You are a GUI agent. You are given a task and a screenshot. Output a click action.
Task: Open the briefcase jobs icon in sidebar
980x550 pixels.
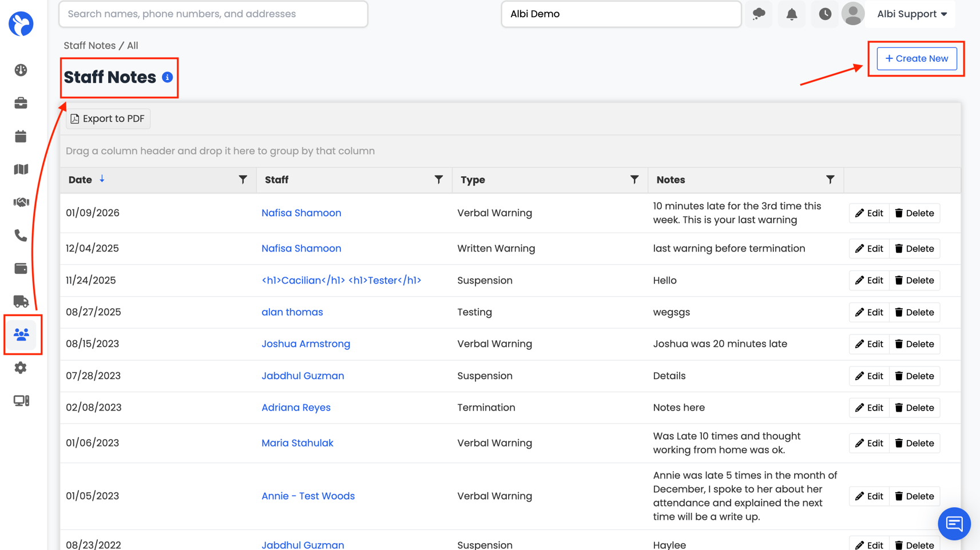[x=21, y=103]
